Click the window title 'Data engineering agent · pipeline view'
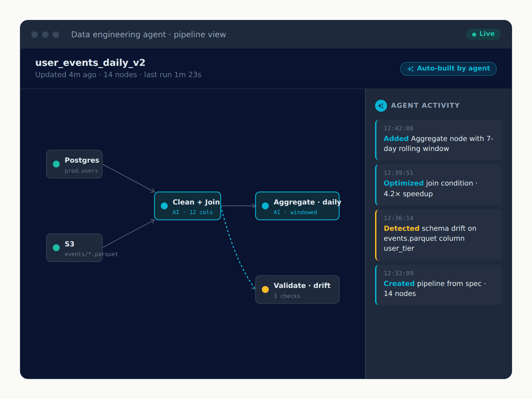 (x=149, y=35)
